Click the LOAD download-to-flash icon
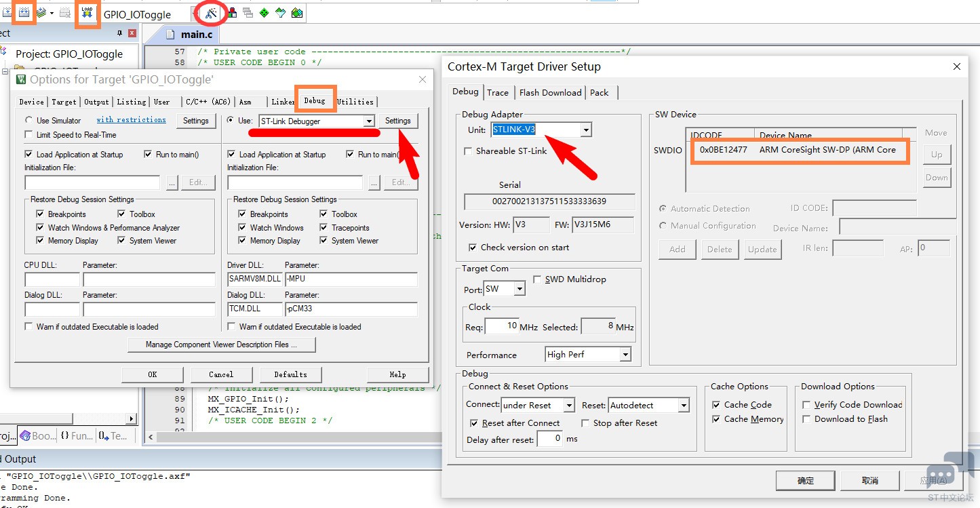980x508 pixels. click(87, 13)
